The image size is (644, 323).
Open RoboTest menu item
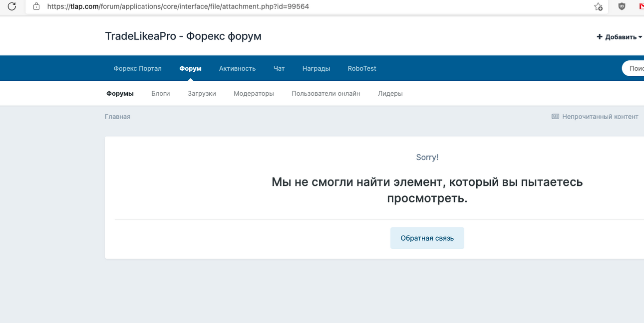(362, 68)
